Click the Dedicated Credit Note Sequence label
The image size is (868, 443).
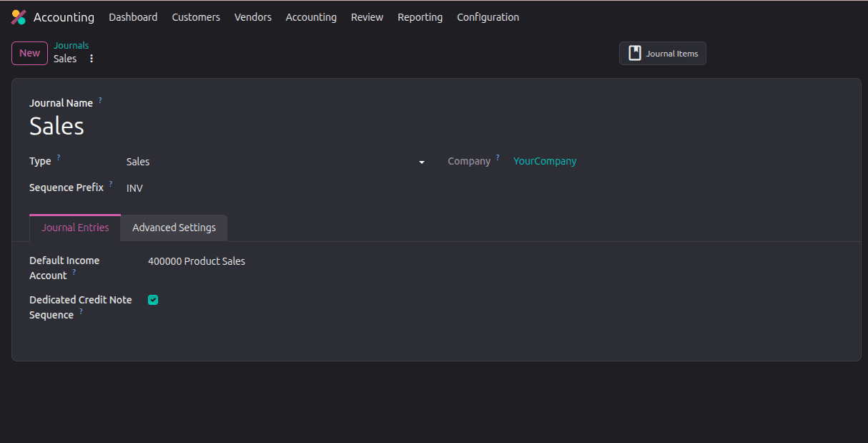point(80,307)
